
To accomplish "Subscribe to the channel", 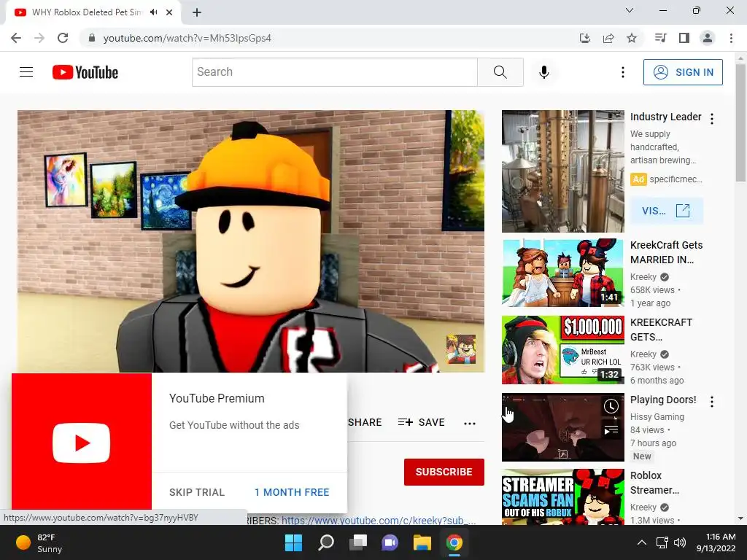I will pyautogui.click(x=444, y=472).
